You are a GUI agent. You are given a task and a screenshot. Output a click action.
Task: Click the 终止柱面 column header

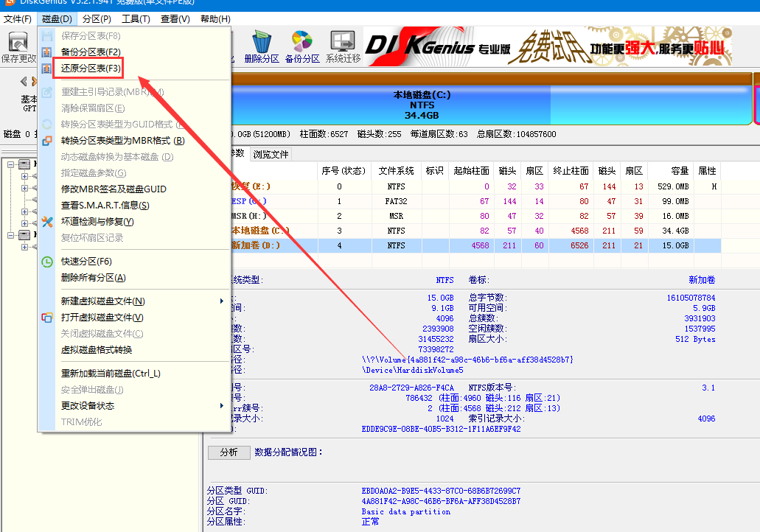point(571,170)
